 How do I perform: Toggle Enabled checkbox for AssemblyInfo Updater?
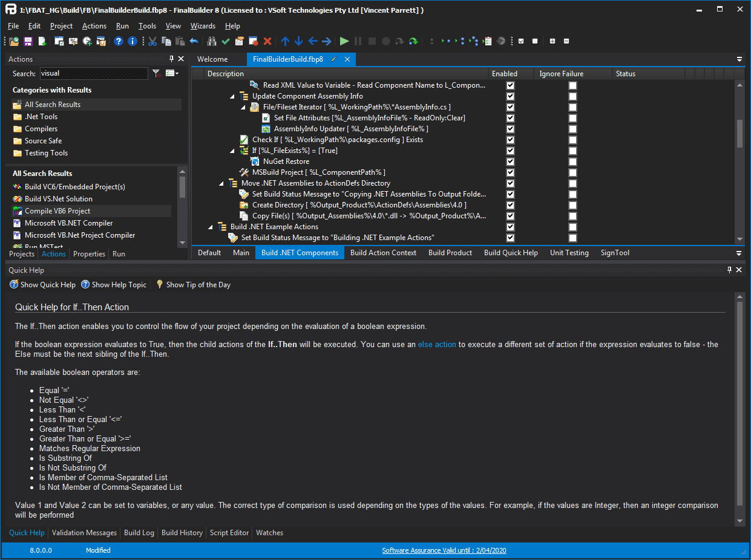tap(511, 129)
